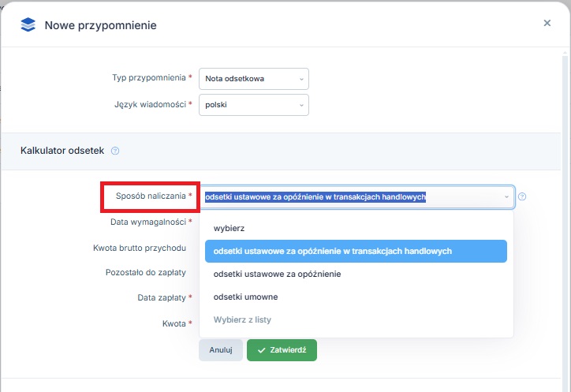Select highlighted option for transakcjach handlowych
Image resolution: width=571 pixels, height=392 pixels.
356,252
